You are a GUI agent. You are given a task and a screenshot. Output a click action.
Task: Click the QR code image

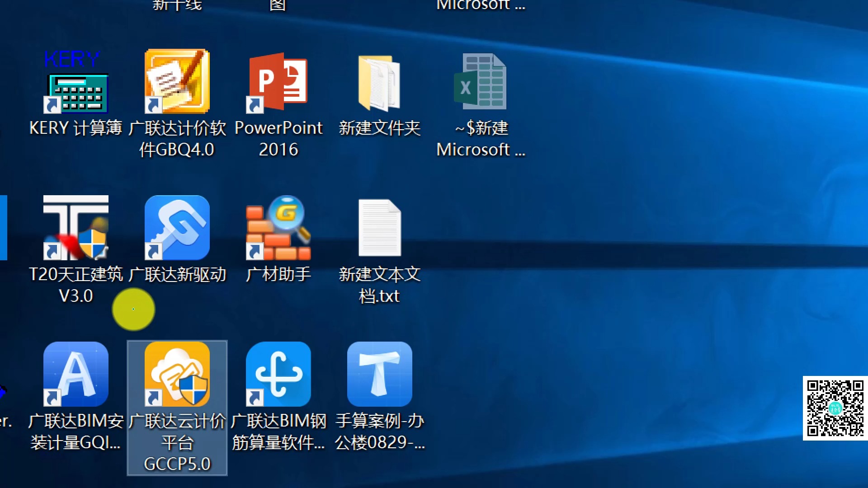(835, 408)
